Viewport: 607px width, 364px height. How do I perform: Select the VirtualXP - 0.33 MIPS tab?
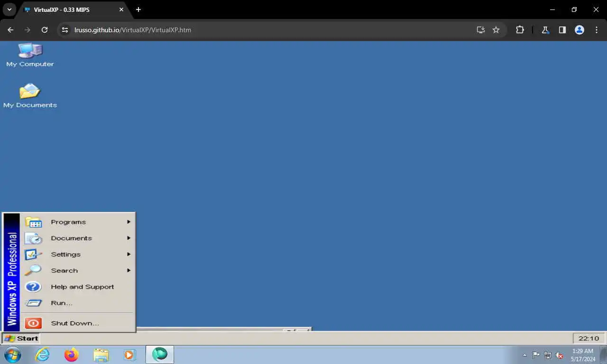(x=74, y=9)
